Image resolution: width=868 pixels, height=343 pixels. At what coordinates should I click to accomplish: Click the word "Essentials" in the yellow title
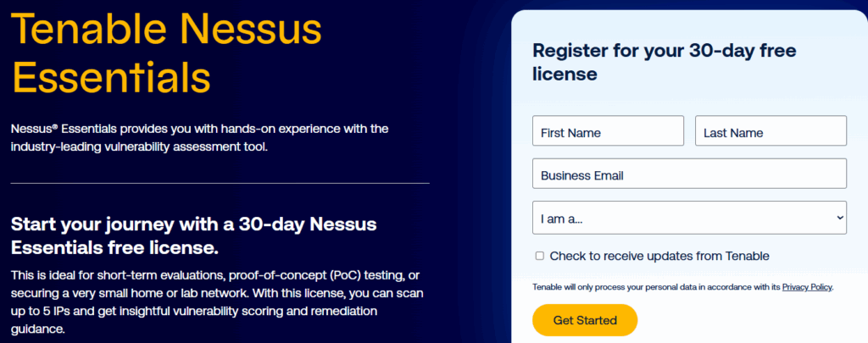(x=111, y=77)
